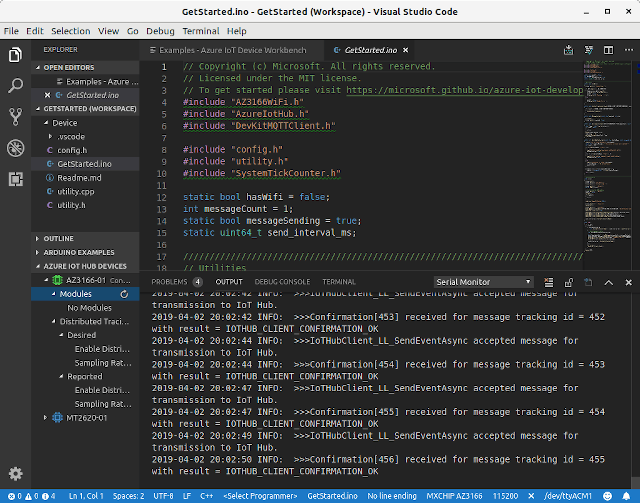Maximize the panel using the chevron up
640x503 pixels.
click(x=609, y=282)
